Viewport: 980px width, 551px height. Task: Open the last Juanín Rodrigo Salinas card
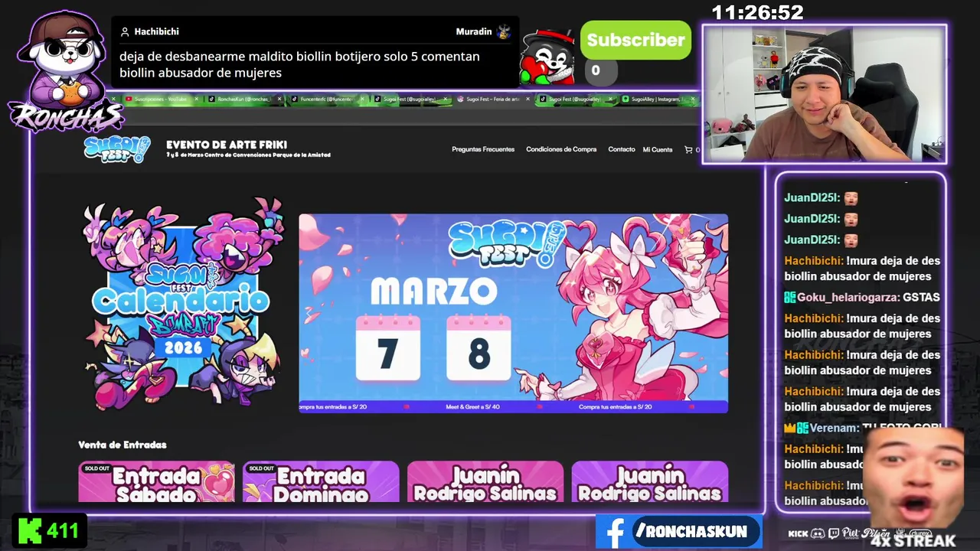pyautogui.click(x=649, y=482)
